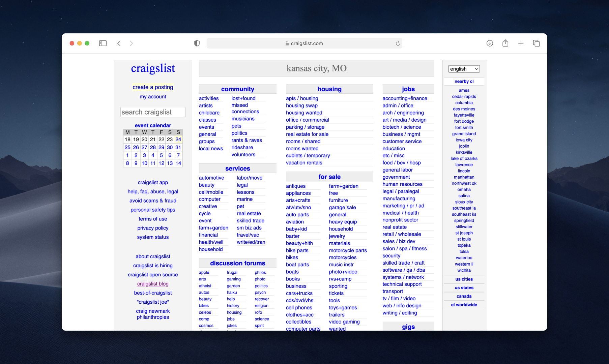The image size is (609, 364).
Task: View vacation rentals
Action: click(x=304, y=162)
